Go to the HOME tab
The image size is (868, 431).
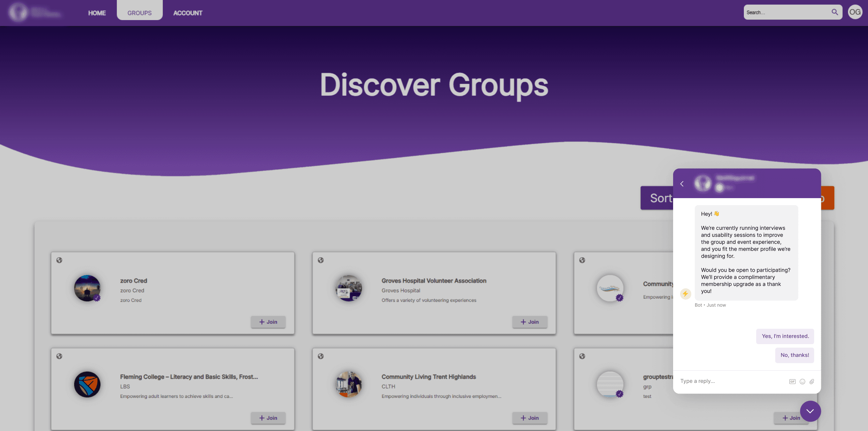pos(97,13)
